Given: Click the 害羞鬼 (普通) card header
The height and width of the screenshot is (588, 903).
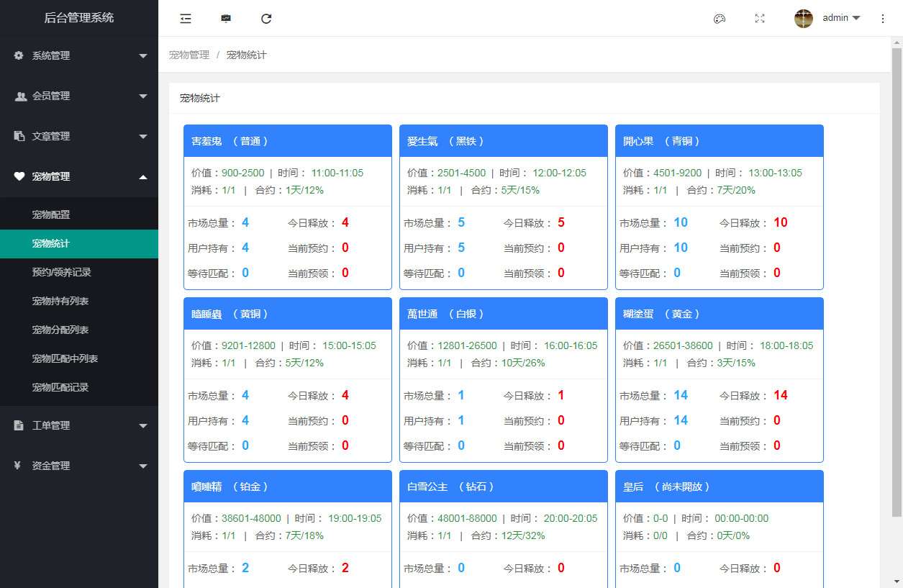Looking at the screenshot, I should tap(288, 141).
